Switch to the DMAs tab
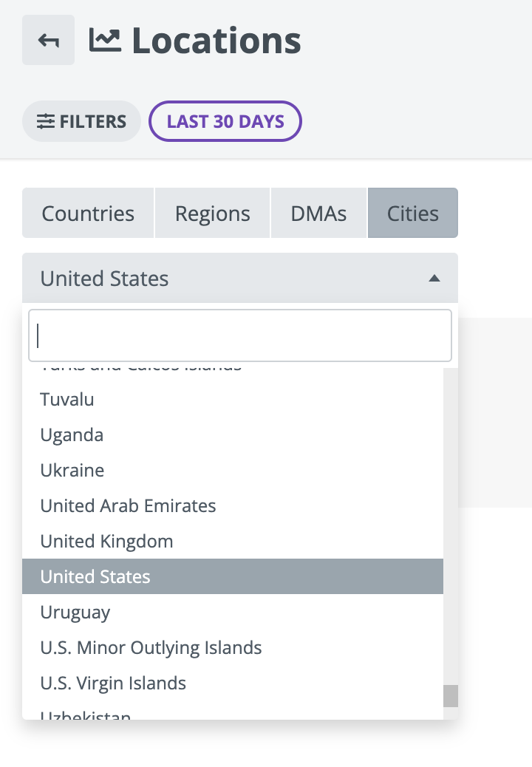Image resolution: width=532 pixels, height=767 pixels. coord(318,214)
